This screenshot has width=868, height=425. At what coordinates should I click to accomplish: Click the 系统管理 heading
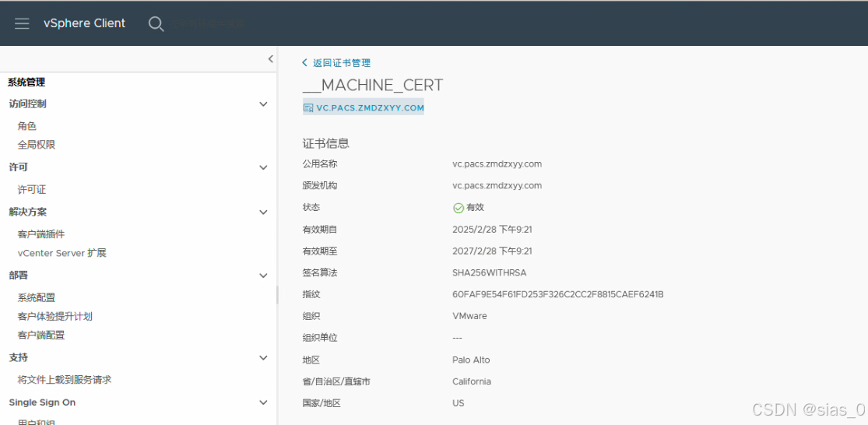click(x=26, y=83)
